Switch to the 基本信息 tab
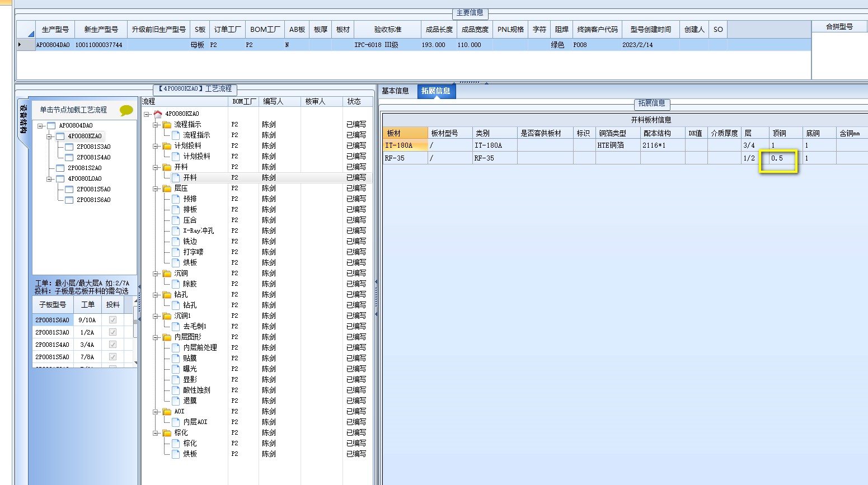Viewport: 868px width, 485px height. [396, 91]
